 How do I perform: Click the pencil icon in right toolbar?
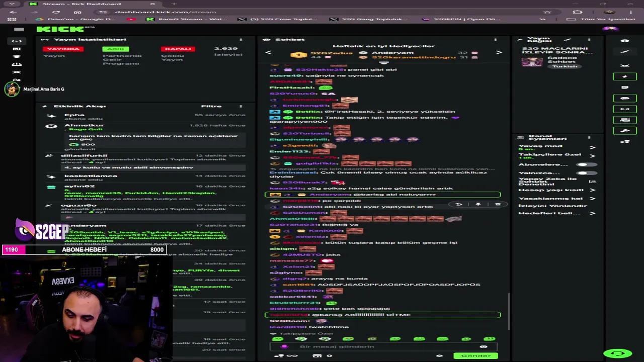pos(625,52)
